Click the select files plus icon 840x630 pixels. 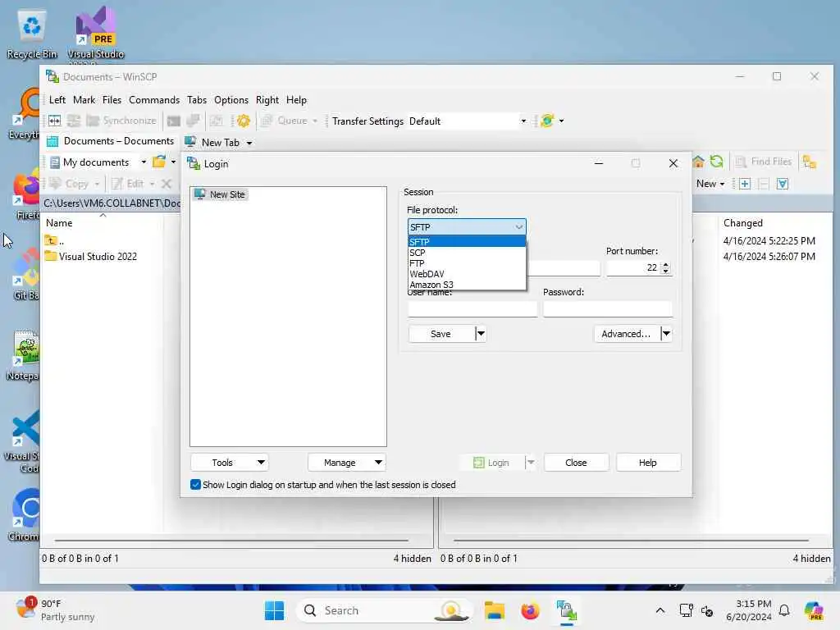[x=745, y=184]
